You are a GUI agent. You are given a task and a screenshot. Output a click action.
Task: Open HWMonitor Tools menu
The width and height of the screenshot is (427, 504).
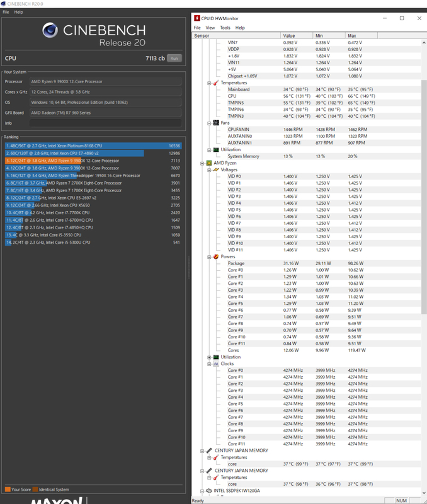[225, 28]
